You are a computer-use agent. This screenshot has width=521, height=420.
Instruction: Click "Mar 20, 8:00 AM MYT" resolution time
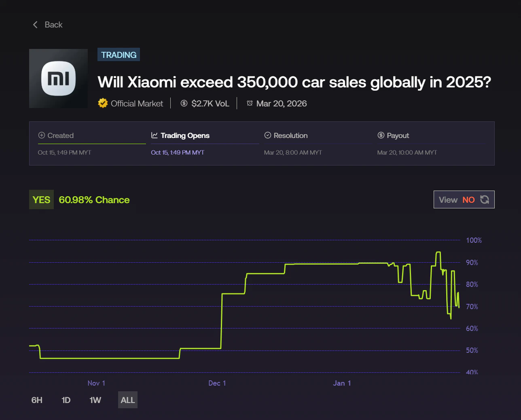tap(293, 153)
